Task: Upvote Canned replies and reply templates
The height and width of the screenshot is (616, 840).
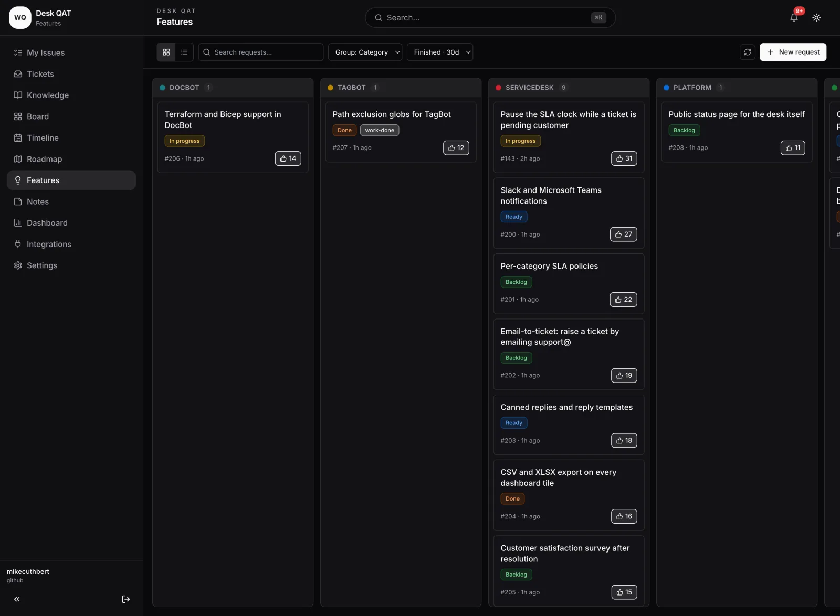Action: [x=624, y=441]
